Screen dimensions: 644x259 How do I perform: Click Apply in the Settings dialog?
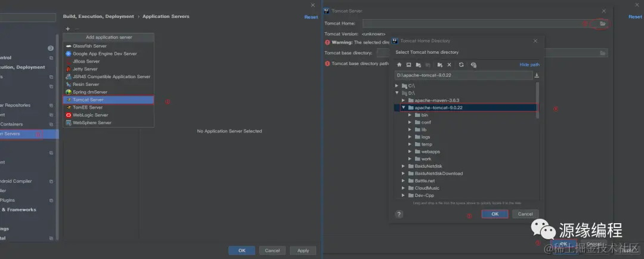point(303,251)
